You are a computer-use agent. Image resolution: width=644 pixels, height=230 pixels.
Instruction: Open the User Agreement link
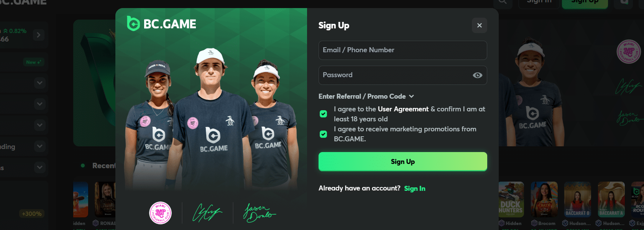[x=403, y=109]
